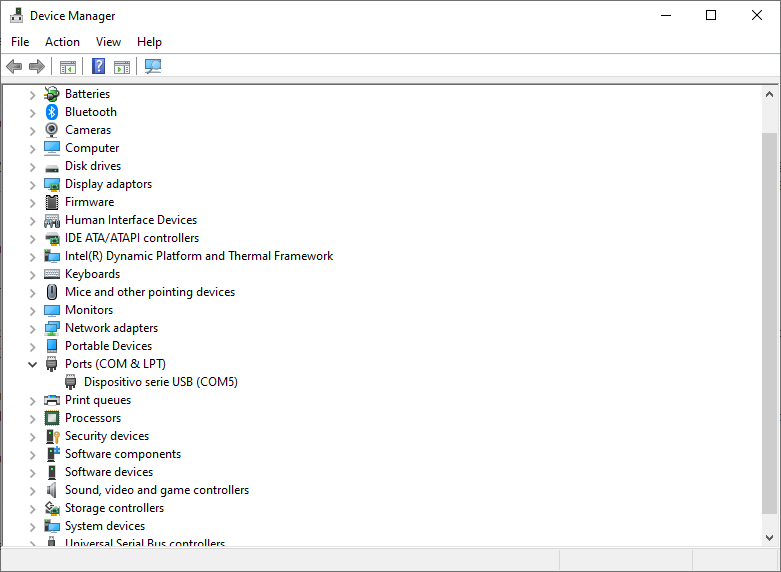Click the Storage controllers icon
Screen dimensions: 781x572
52,508
